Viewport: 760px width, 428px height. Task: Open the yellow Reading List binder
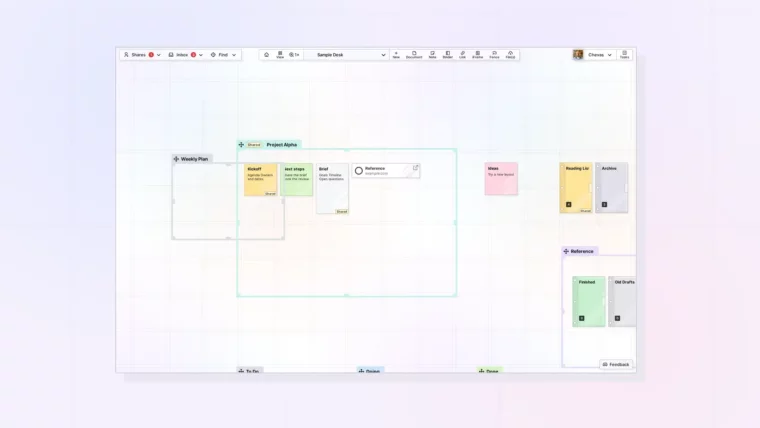click(576, 188)
